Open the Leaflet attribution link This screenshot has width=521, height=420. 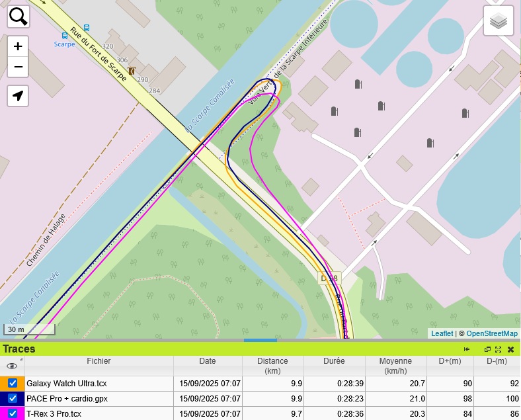[442, 334]
